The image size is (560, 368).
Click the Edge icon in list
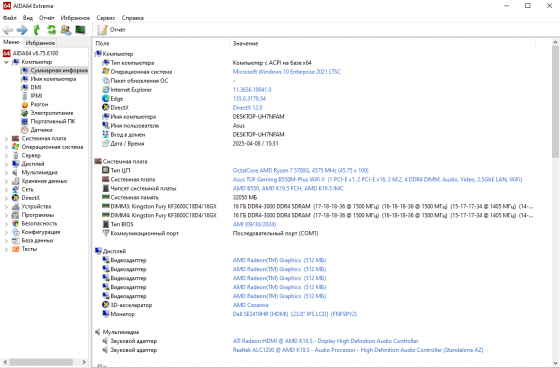point(106,99)
